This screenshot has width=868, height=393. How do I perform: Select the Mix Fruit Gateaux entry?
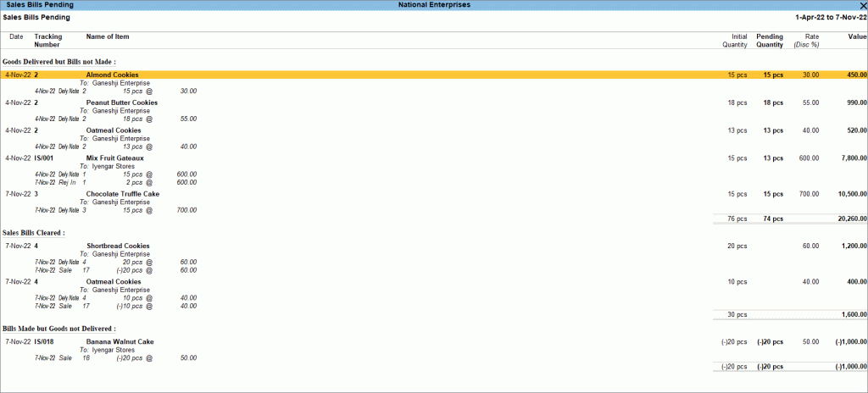114,158
